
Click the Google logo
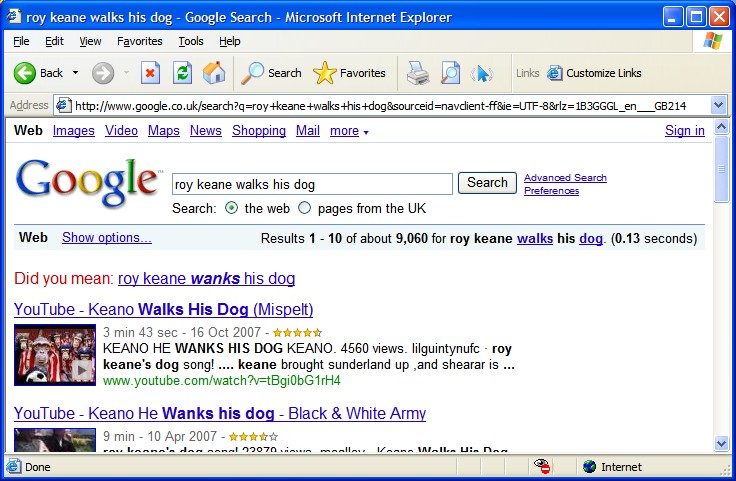point(87,183)
